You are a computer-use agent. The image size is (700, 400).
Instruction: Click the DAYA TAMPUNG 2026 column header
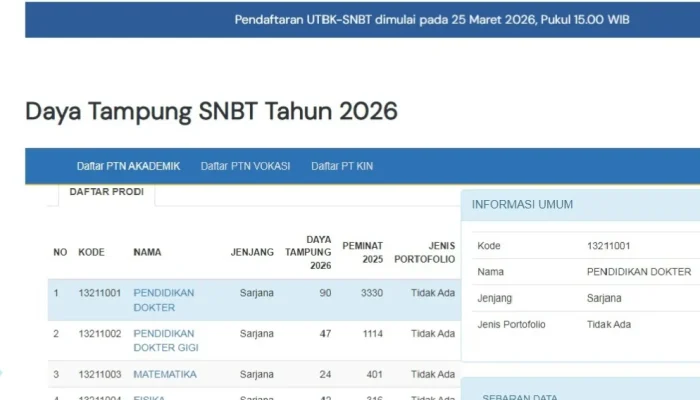click(308, 252)
